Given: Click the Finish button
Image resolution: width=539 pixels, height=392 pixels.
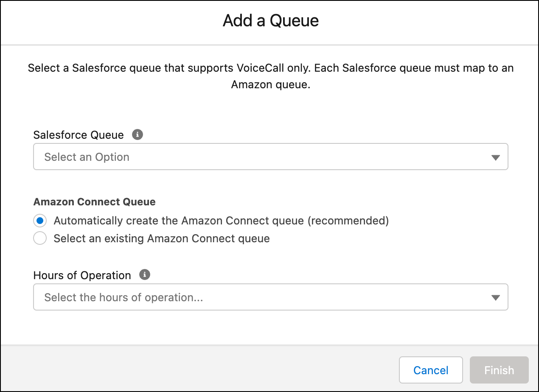Looking at the screenshot, I should (499, 370).
